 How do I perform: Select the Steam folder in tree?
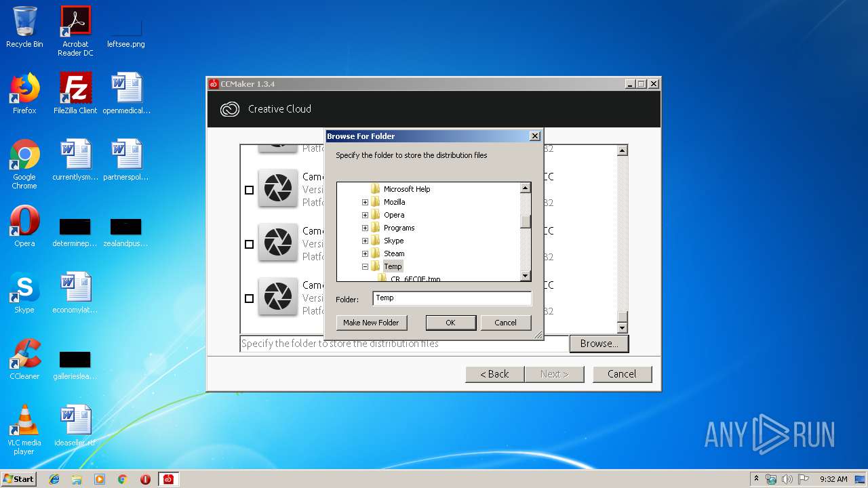[394, 253]
